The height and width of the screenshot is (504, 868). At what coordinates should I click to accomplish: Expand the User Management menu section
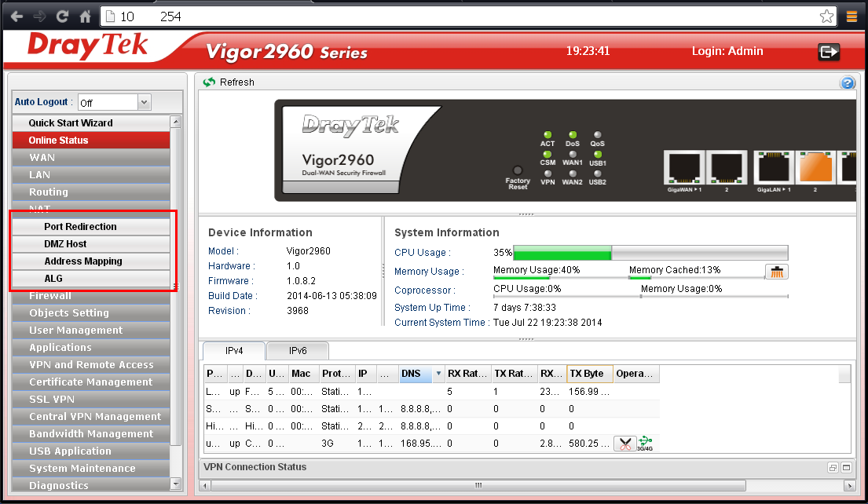[91, 331]
